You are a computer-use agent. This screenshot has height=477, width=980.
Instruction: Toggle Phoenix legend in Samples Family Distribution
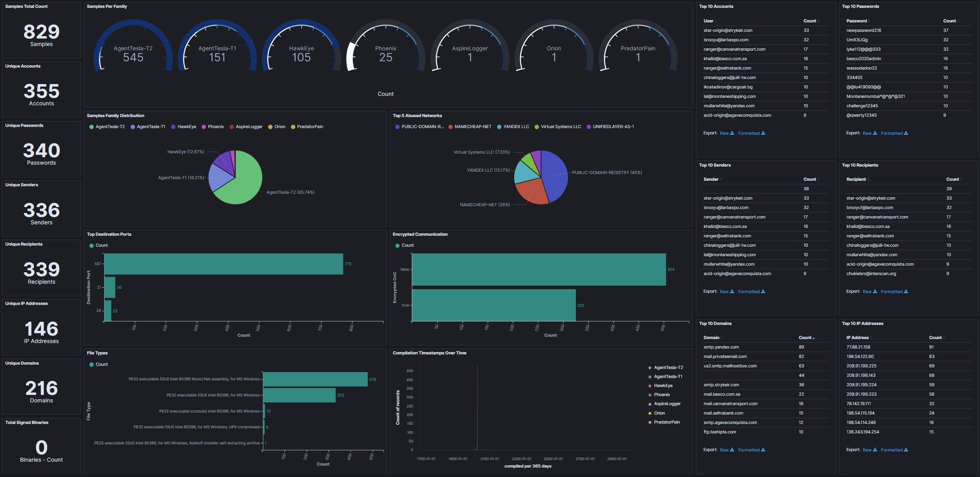(x=213, y=127)
